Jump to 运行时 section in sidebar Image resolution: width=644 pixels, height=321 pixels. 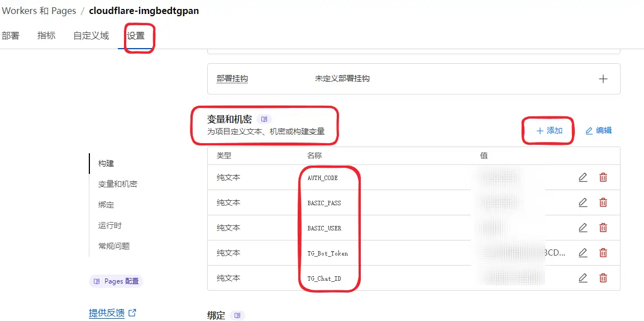[109, 225]
